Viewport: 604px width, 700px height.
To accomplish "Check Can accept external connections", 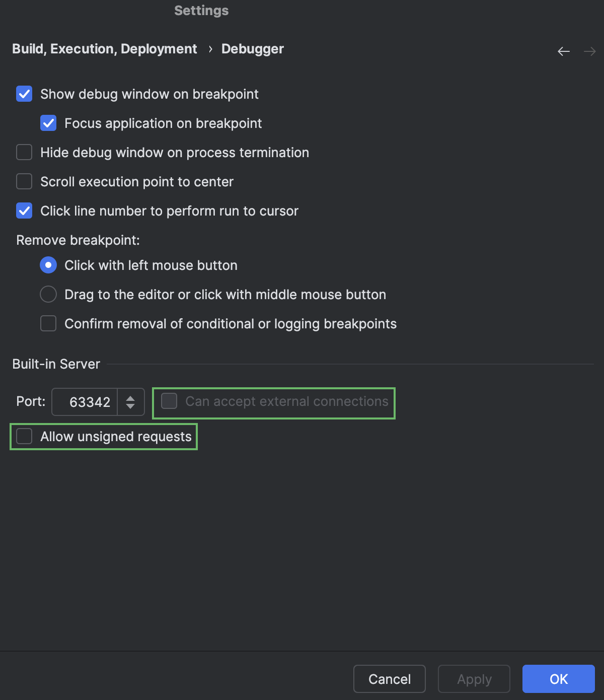I will (169, 401).
